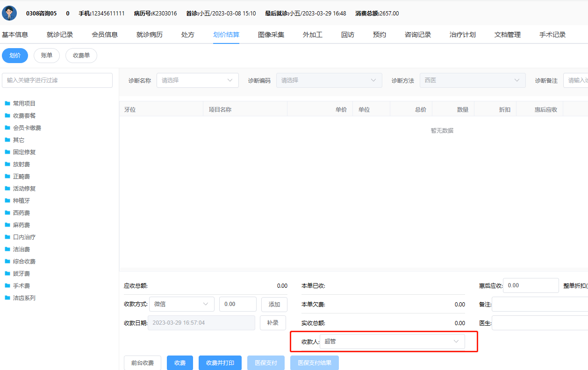
Task: Open the 口内治疗 category
Action: coord(24,237)
